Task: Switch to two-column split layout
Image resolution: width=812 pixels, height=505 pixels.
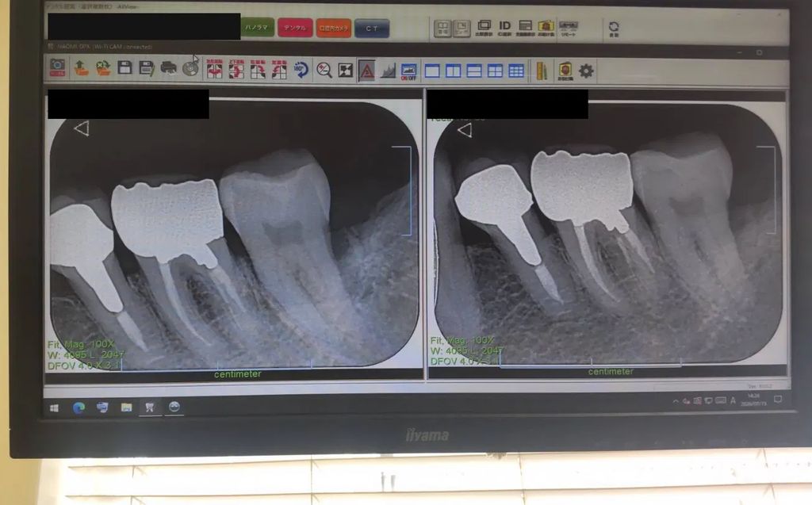Action: point(453,71)
